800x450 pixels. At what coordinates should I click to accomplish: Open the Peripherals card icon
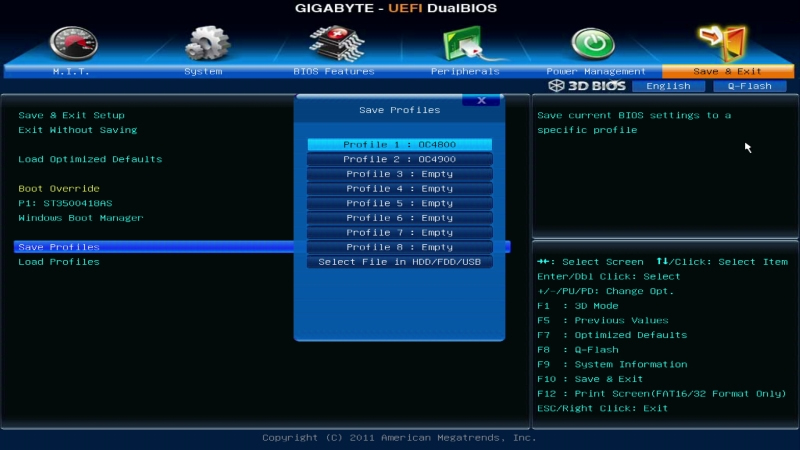(x=467, y=44)
